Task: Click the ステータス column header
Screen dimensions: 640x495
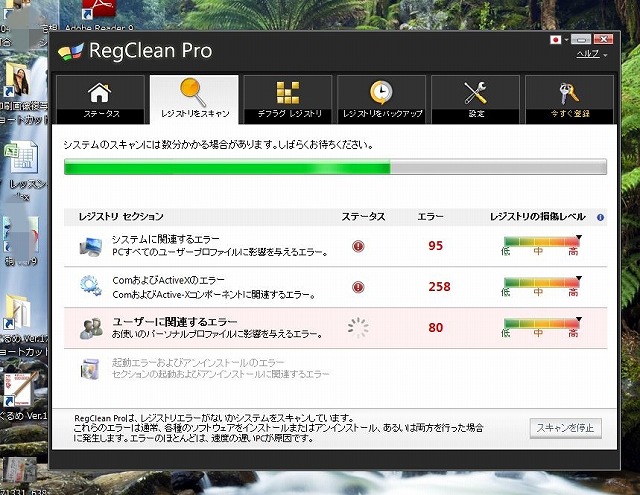Action: (363, 217)
